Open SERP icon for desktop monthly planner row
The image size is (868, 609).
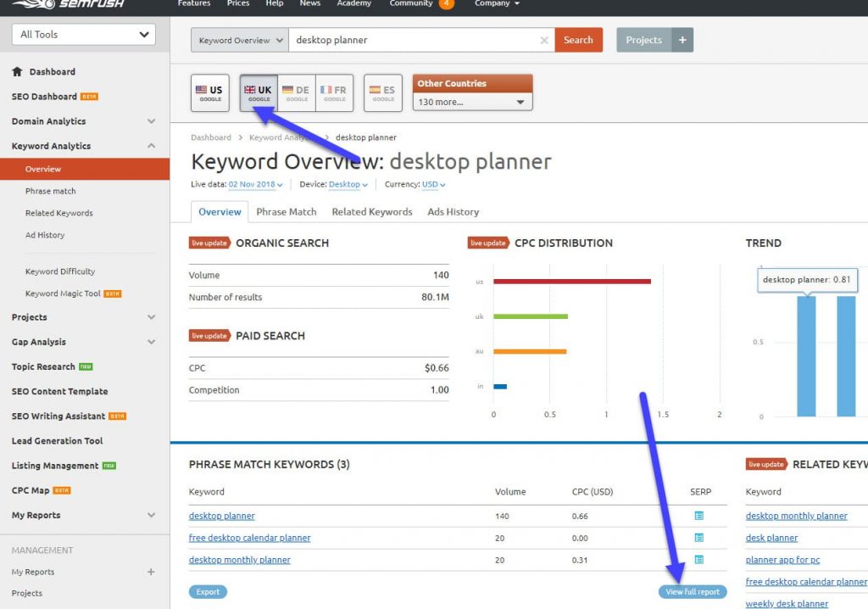(699, 560)
